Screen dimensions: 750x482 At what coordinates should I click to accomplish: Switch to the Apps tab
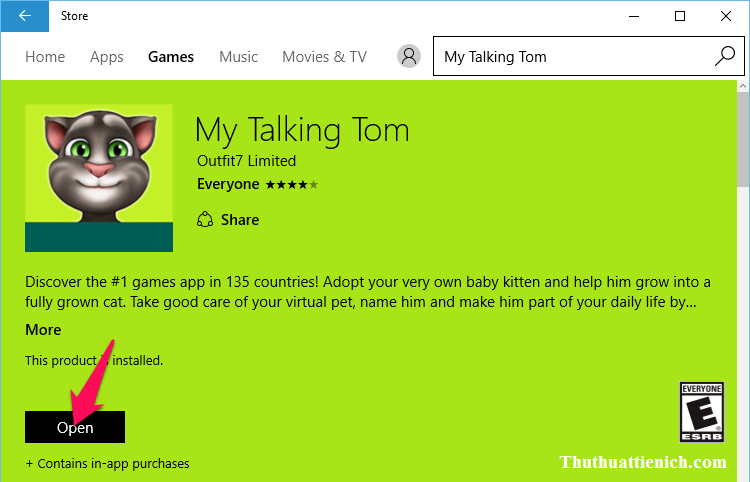click(107, 57)
